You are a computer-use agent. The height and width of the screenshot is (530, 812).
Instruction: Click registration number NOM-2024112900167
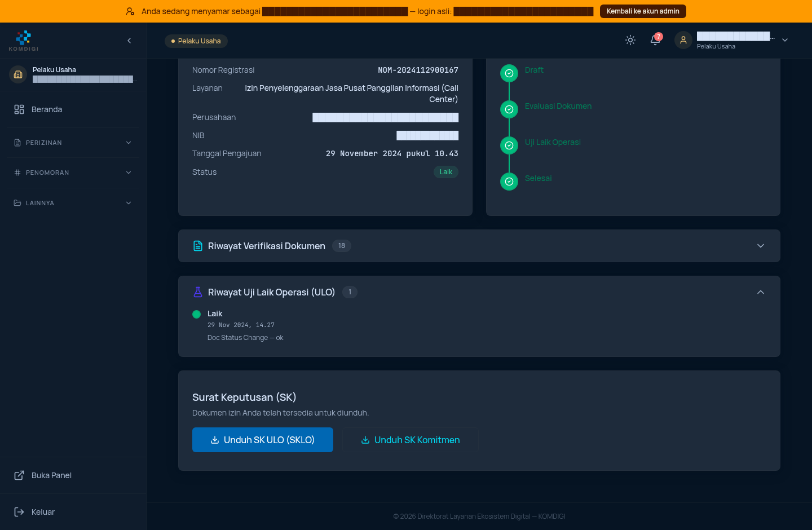418,70
